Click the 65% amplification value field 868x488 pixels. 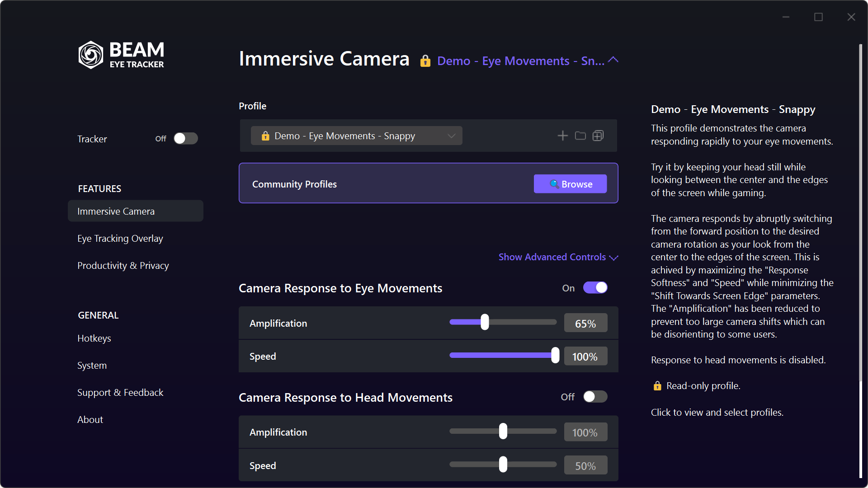click(x=585, y=324)
